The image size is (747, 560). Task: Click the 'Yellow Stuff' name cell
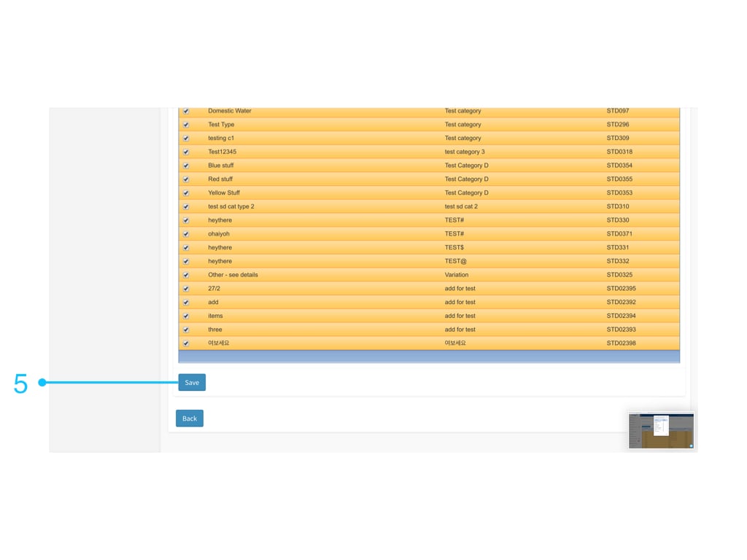(x=224, y=192)
